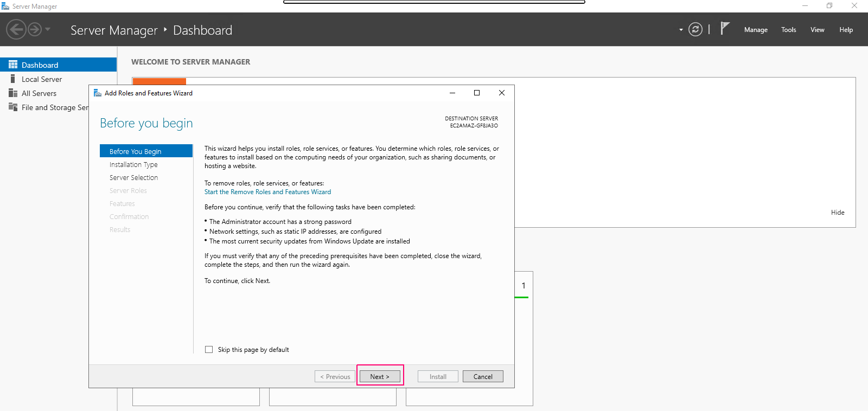Click the Local Server icon
The width and height of the screenshot is (868, 411).
click(13, 79)
